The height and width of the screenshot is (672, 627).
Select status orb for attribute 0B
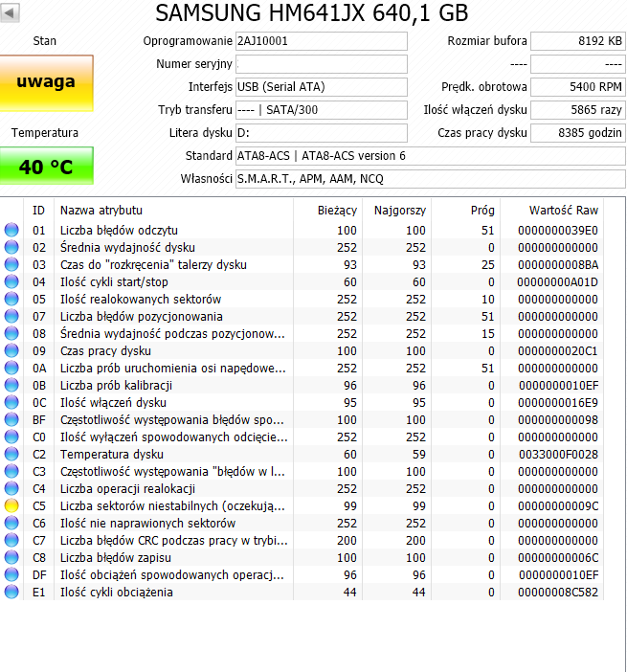tap(11, 385)
